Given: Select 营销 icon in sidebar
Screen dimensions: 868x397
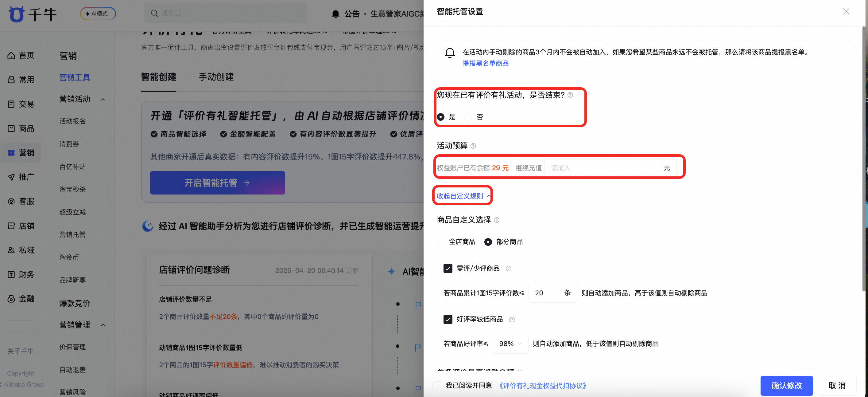Looking at the screenshot, I should click(x=11, y=152).
